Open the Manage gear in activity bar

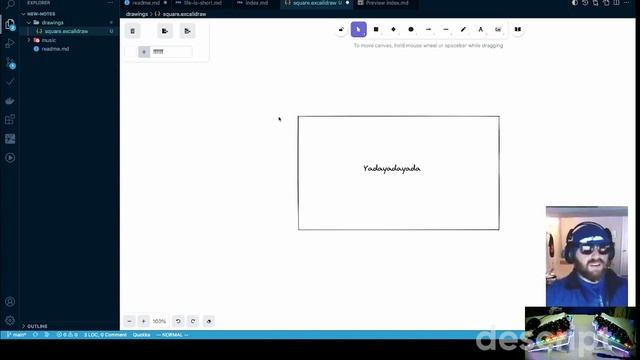point(10,320)
